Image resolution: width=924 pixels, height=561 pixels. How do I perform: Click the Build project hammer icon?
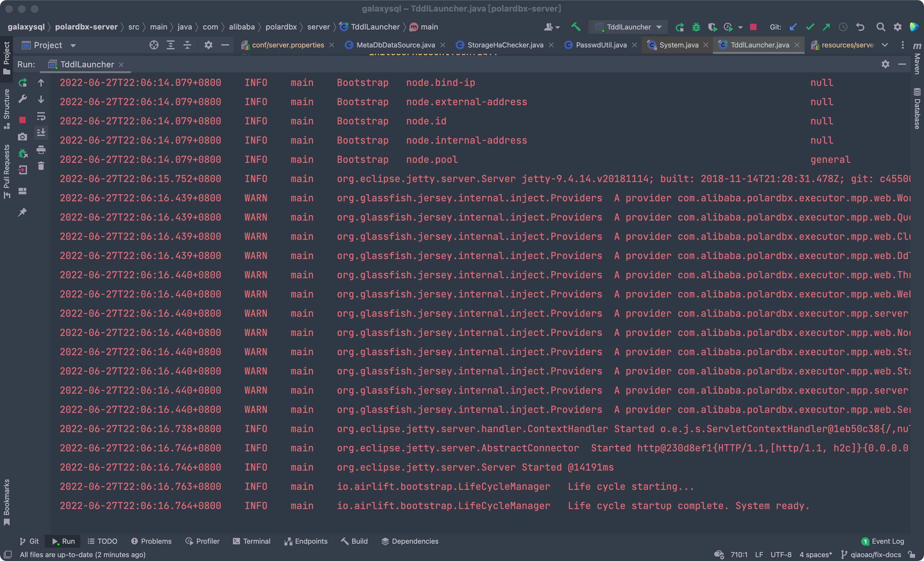(576, 27)
